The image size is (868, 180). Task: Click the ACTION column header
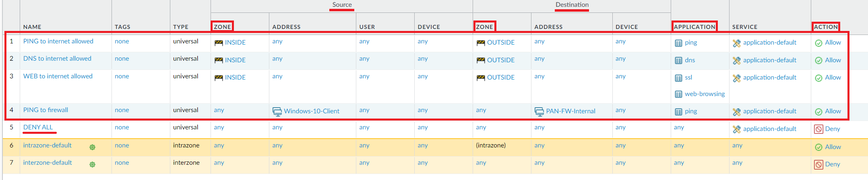pyautogui.click(x=826, y=27)
